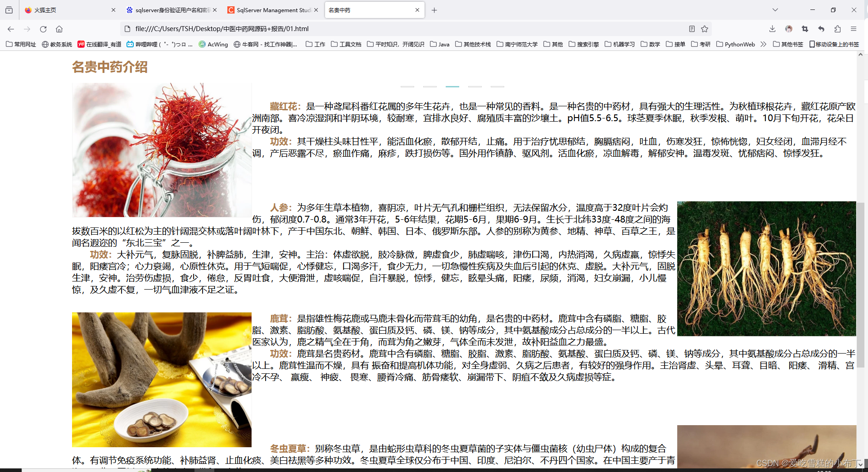Open the extensions puzzle-piece icon
Viewport: 868px width, 472px height.
pos(838,28)
